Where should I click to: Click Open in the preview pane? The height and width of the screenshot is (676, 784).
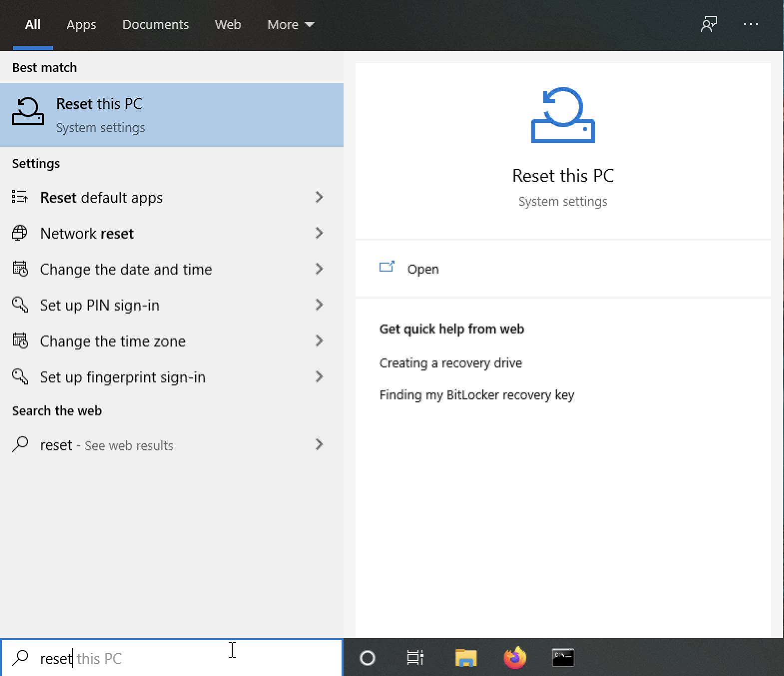point(423,269)
